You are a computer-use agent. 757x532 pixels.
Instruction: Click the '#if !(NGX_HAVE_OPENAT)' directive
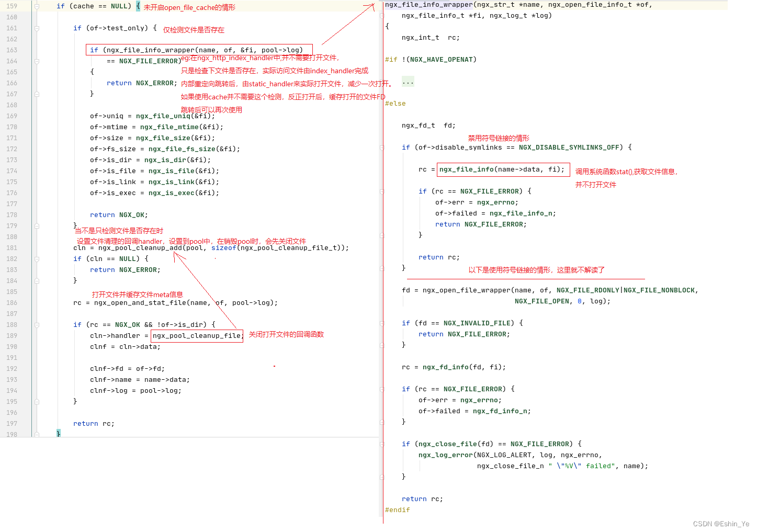(431, 60)
